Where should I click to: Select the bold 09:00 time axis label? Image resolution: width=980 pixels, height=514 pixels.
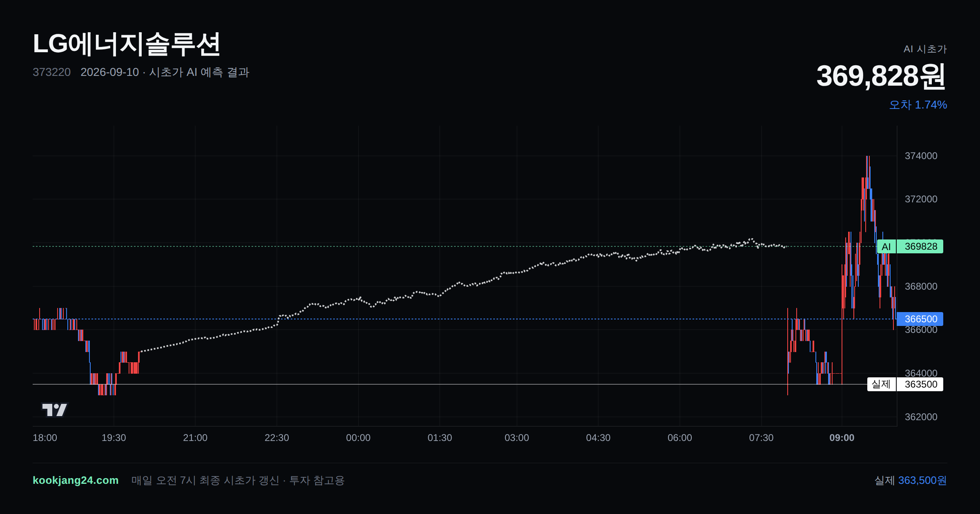coord(842,438)
